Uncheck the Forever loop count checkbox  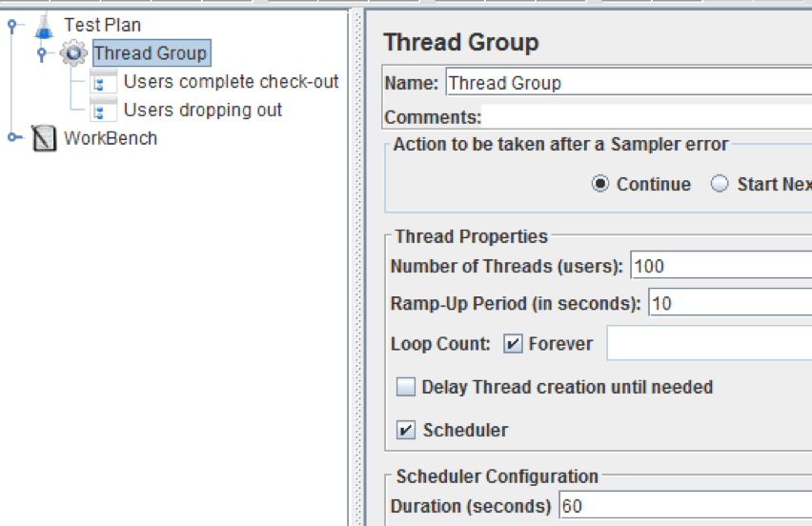click(513, 344)
